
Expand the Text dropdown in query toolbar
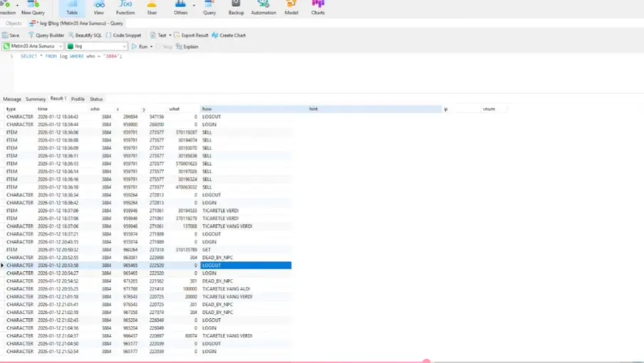tap(170, 35)
